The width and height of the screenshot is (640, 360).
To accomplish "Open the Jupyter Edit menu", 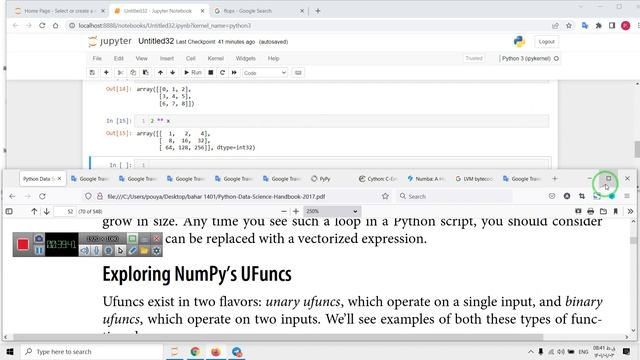I will 119,58.
